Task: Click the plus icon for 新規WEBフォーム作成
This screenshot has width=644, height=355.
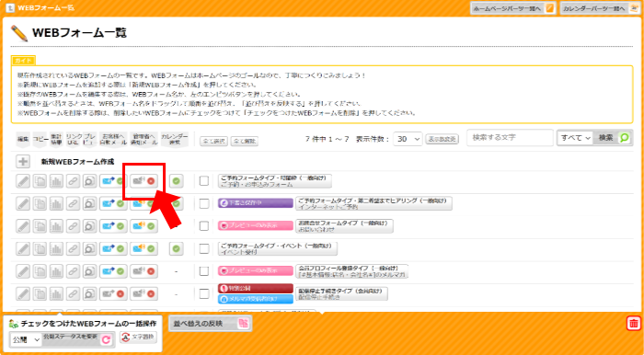Action: pos(23,162)
